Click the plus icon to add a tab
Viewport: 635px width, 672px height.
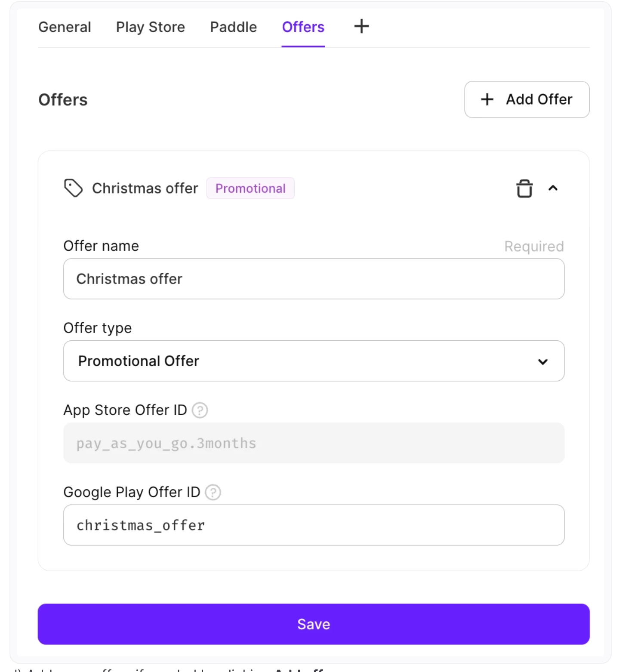tap(361, 26)
